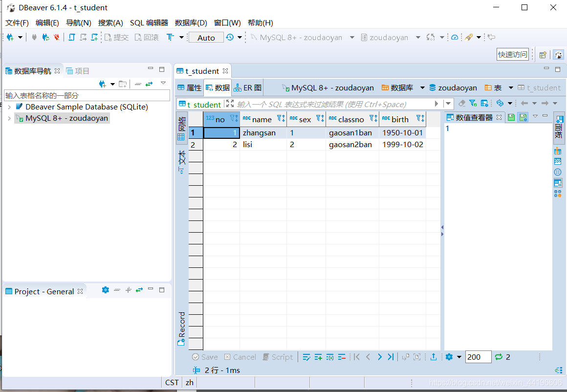
Task: Click the navigator filter input for table names
Action: (x=87, y=95)
